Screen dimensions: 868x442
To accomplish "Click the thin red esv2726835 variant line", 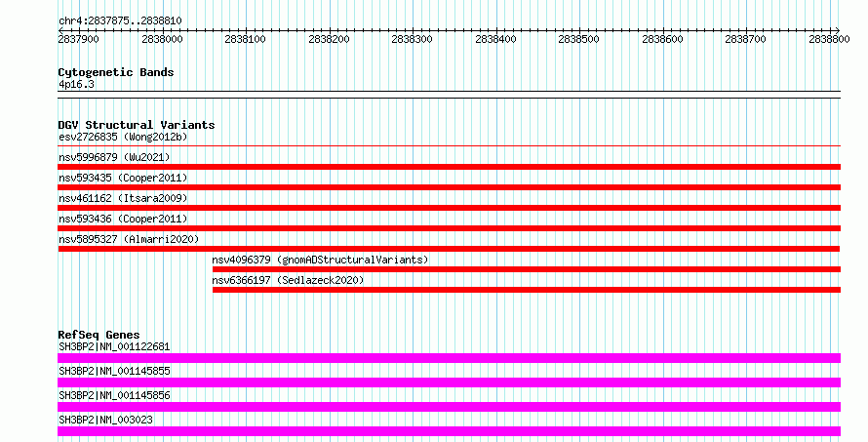I will (x=449, y=146).
